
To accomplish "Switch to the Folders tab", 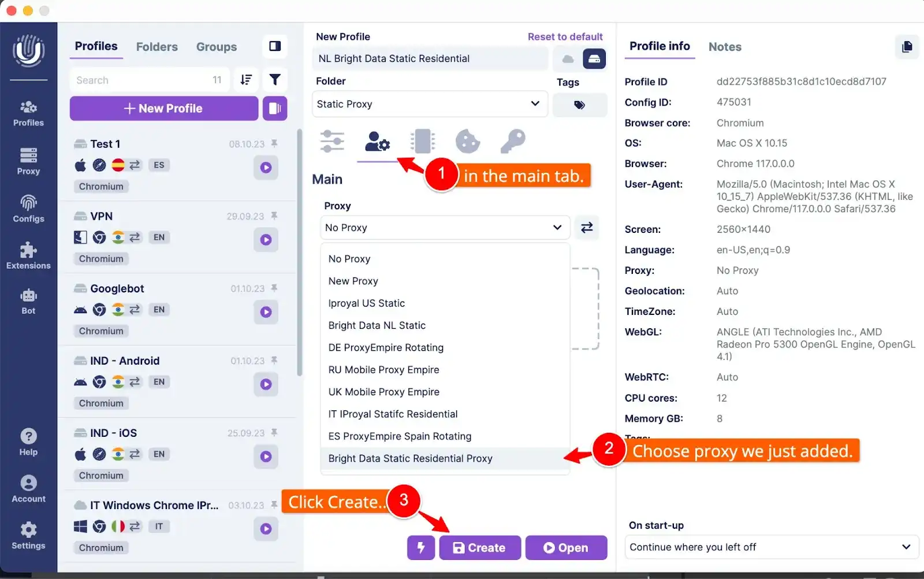I will coord(157,47).
